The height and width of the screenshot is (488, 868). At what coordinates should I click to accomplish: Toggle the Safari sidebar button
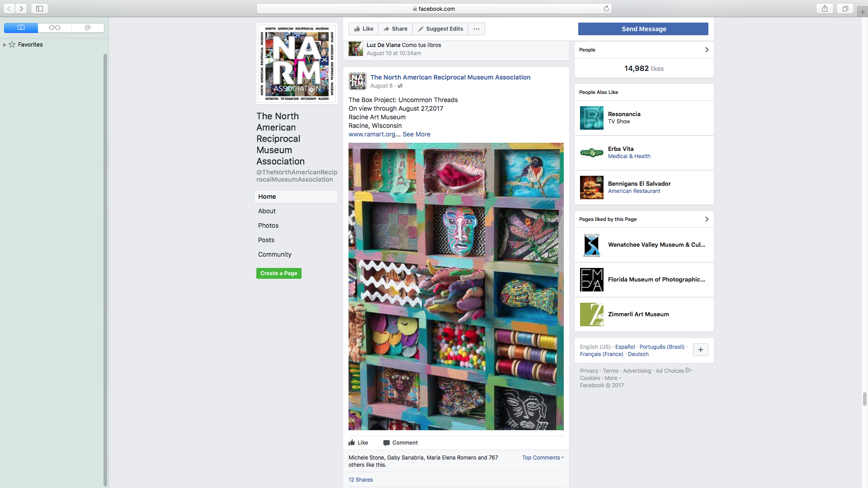click(x=39, y=9)
